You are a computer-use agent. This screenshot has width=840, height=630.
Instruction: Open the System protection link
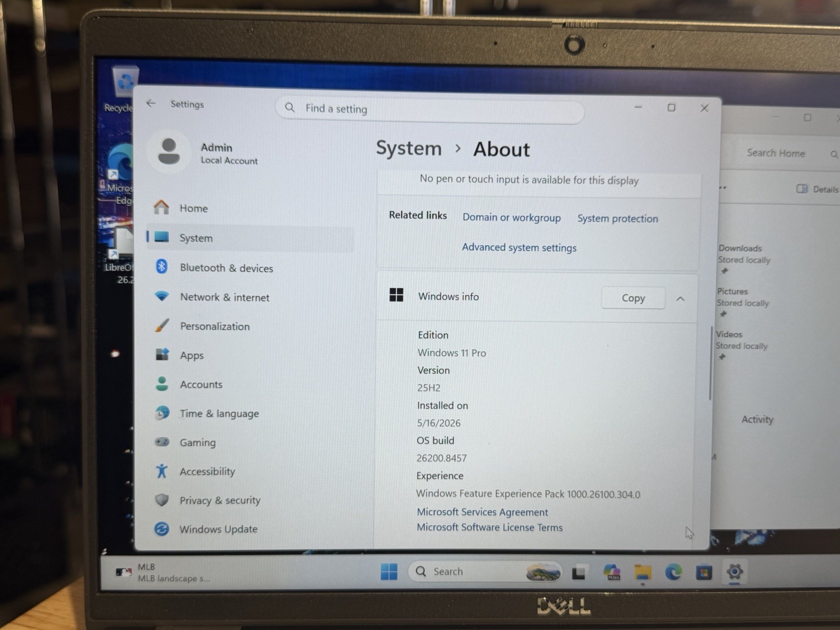pos(617,218)
